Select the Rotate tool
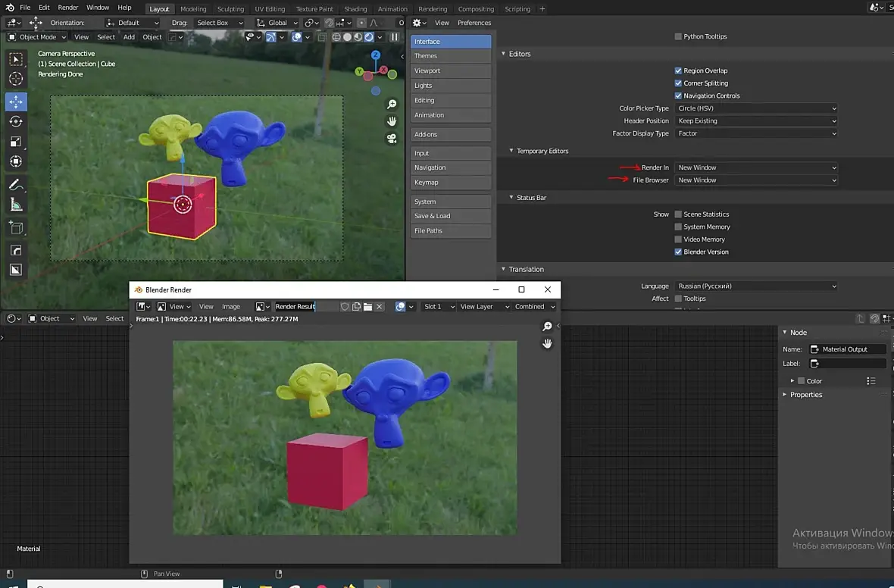Image resolution: width=894 pixels, height=588 pixels. click(16, 122)
